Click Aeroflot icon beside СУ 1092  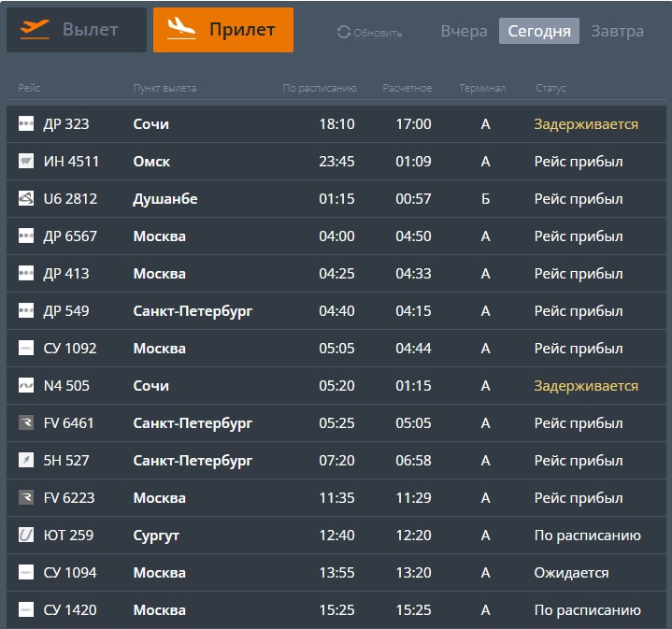[26, 349]
